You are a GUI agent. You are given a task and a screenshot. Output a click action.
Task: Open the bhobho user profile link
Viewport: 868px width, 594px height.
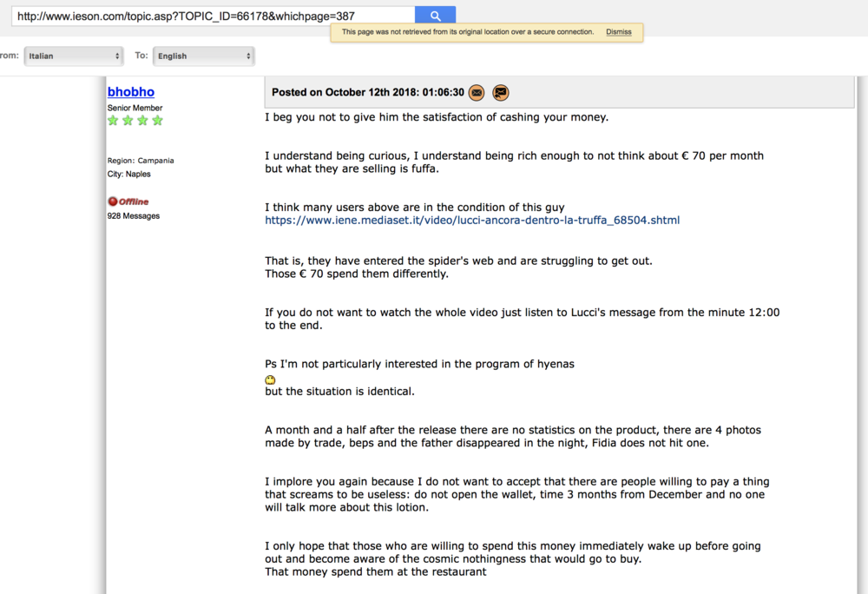point(131,92)
